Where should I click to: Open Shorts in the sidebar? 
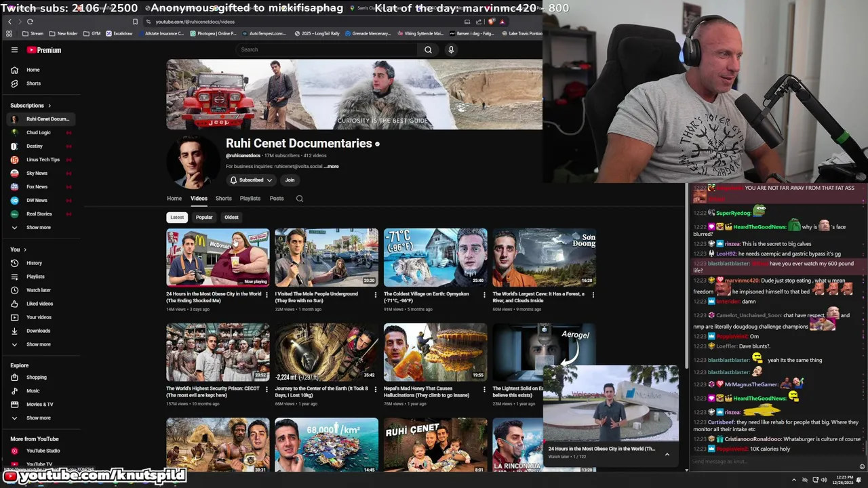pyautogui.click(x=41, y=83)
